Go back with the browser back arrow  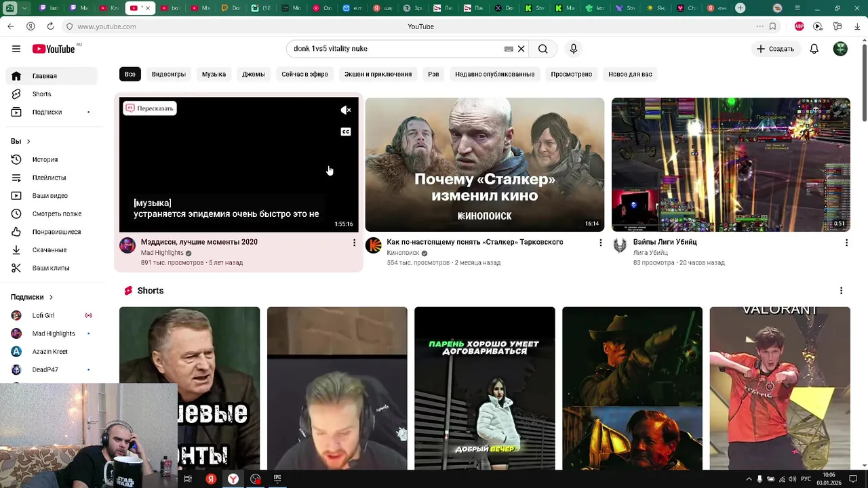(11, 26)
